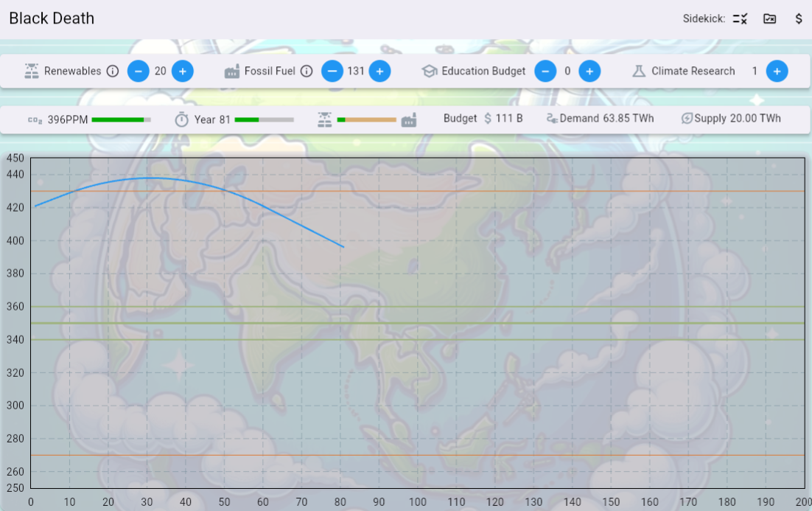
Task: Click the Year progress bar
Action: tap(264, 119)
